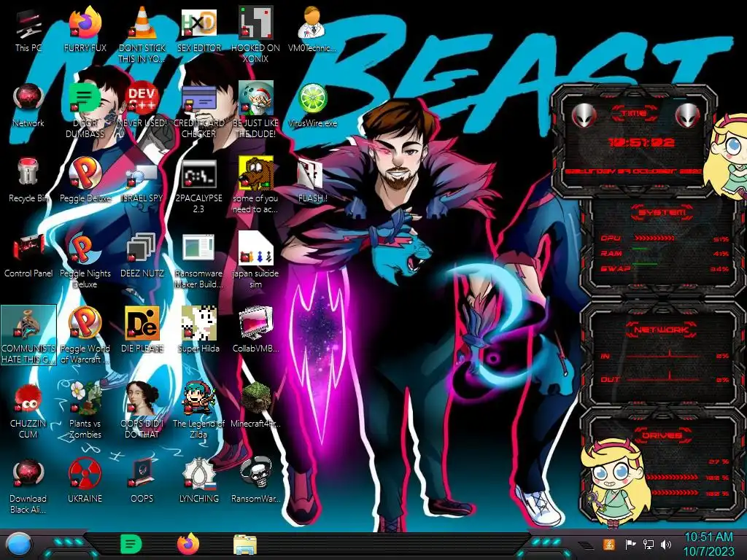The height and width of the screenshot is (560, 747).
Task: Open the Minecraft4Fr grass block icon
Action: tap(255, 405)
